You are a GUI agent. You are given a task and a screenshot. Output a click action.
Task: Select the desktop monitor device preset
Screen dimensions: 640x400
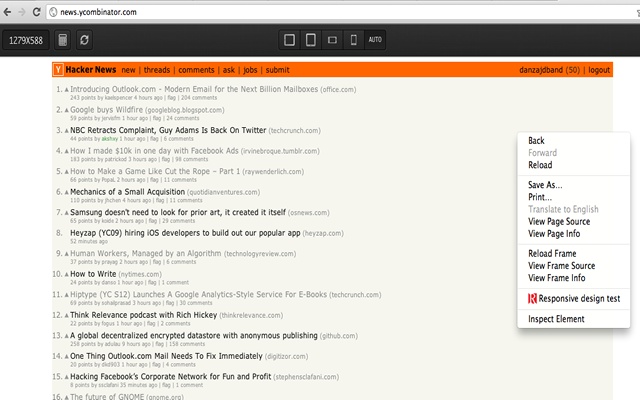(x=289, y=40)
